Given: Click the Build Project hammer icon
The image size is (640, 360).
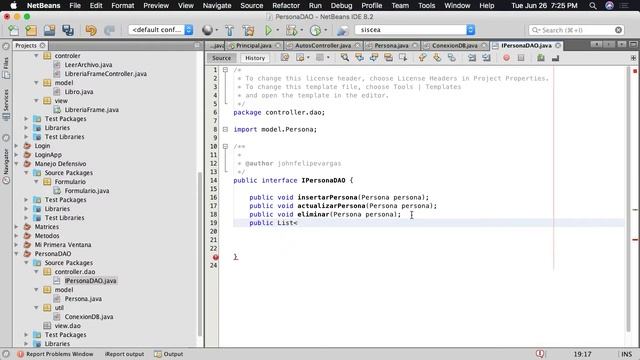Looking at the screenshot, I should click(229, 30).
